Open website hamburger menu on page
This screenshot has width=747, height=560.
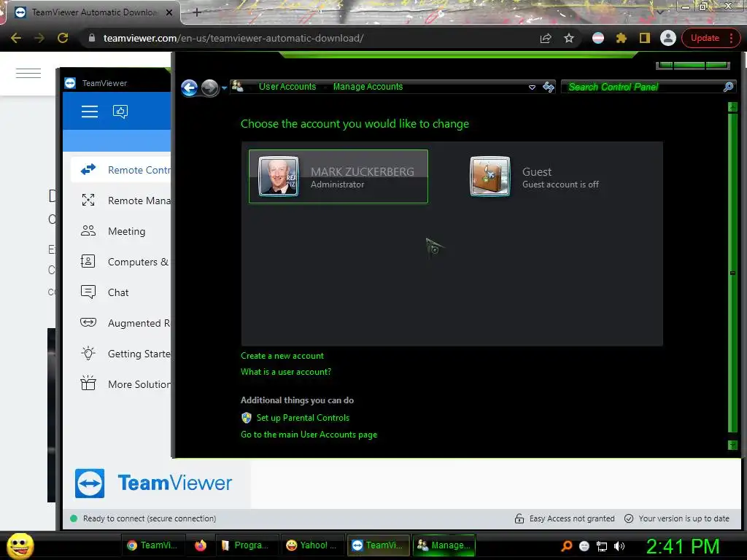pyautogui.click(x=28, y=73)
